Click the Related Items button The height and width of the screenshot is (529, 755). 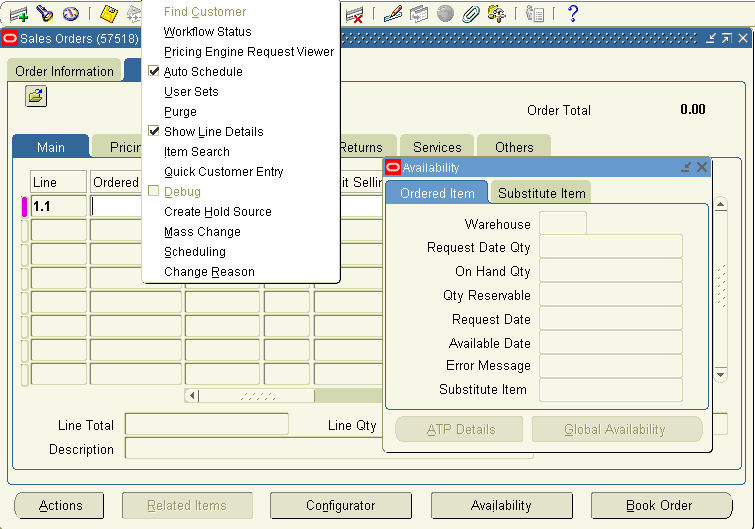187,505
